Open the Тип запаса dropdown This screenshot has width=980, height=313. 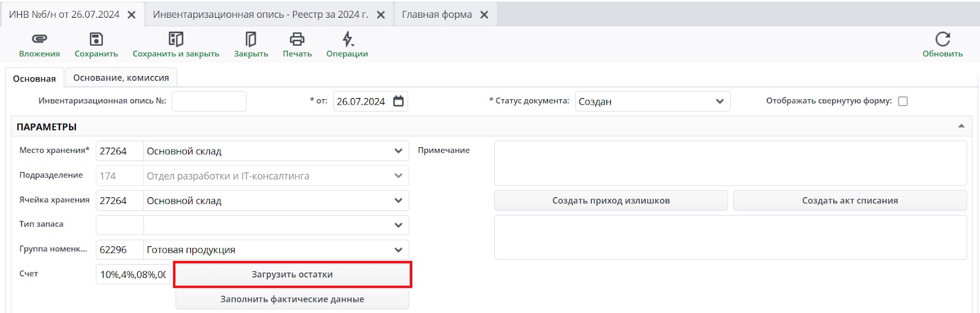pos(398,225)
